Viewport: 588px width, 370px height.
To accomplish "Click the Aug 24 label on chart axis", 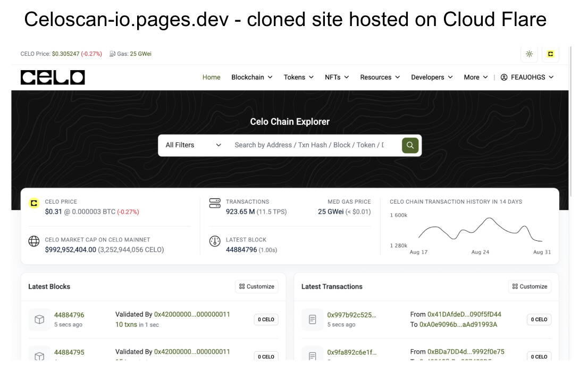I will [x=480, y=252].
